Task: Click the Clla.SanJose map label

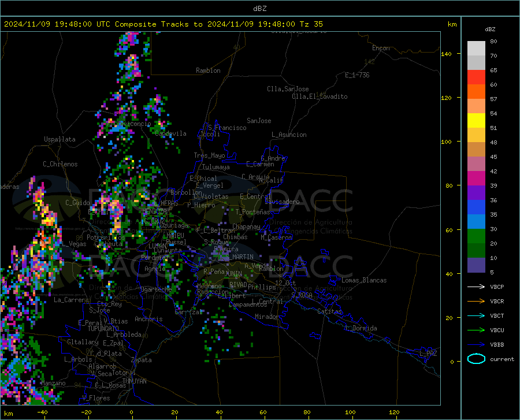Action: [x=288, y=89]
